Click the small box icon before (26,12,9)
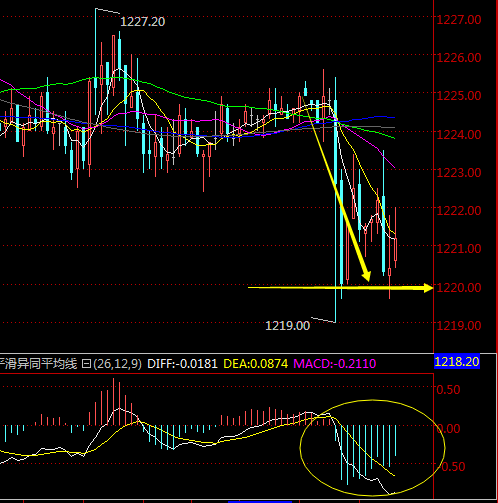 click(86, 364)
